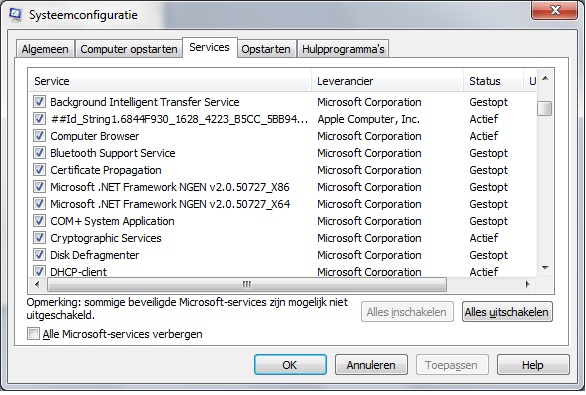The height and width of the screenshot is (395, 586).
Task: Switch to the Algemeen tab
Action: point(45,49)
